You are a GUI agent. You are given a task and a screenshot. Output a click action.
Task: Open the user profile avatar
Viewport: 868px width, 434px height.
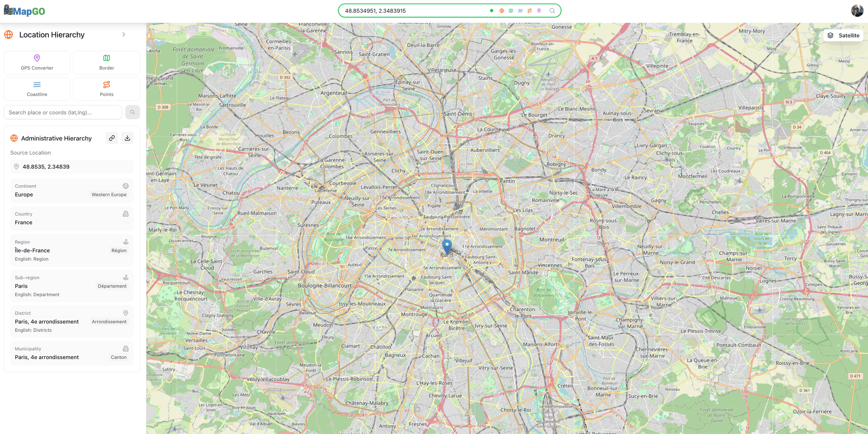click(x=857, y=11)
